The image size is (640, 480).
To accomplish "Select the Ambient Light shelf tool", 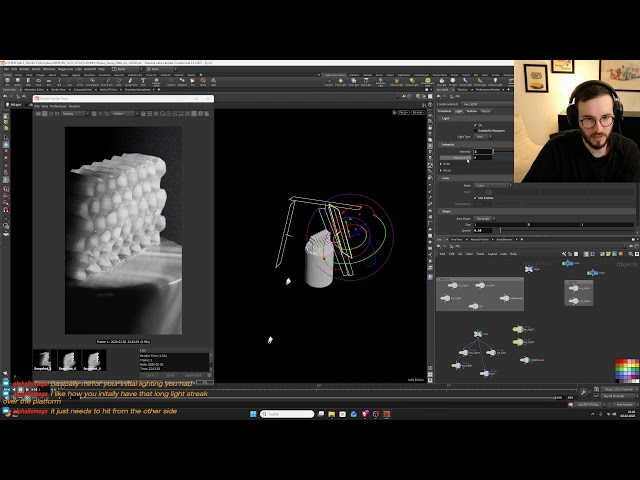I will coord(495,82).
